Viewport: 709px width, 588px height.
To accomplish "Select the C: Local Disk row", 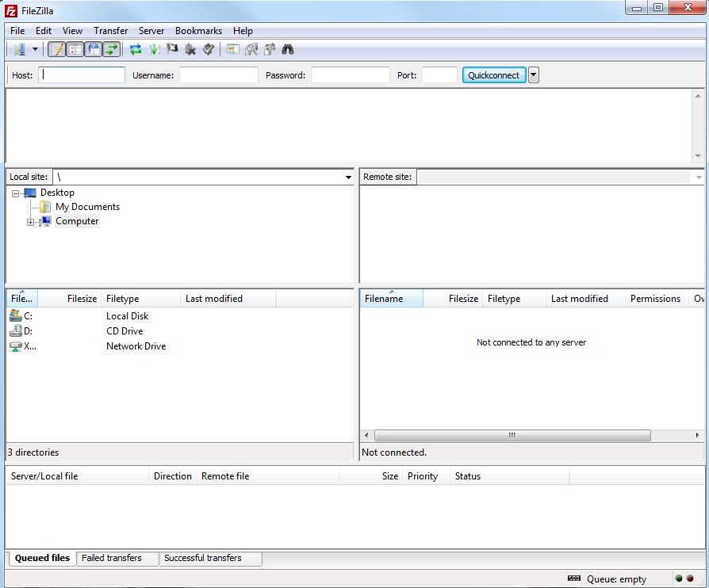I will pyautogui.click(x=180, y=316).
